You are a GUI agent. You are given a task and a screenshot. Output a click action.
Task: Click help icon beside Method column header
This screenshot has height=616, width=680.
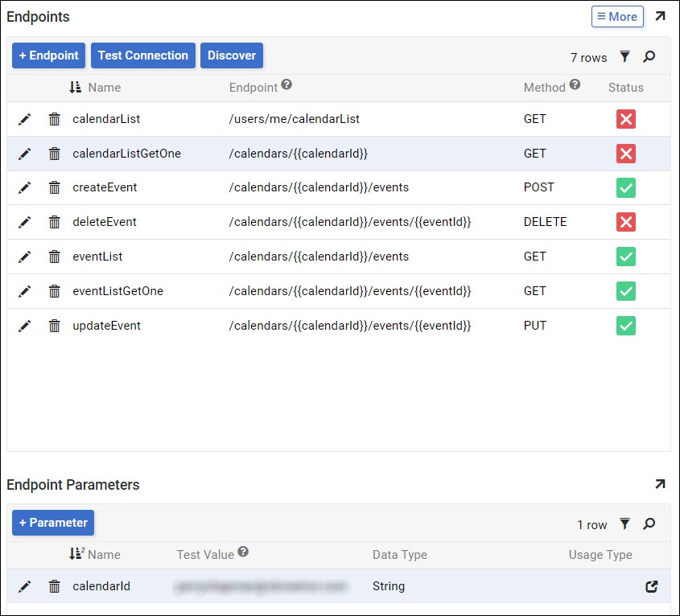click(x=575, y=84)
